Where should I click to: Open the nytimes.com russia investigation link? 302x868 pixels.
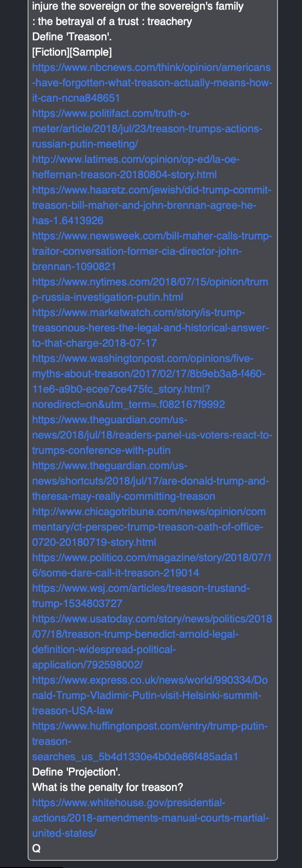click(x=150, y=290)
